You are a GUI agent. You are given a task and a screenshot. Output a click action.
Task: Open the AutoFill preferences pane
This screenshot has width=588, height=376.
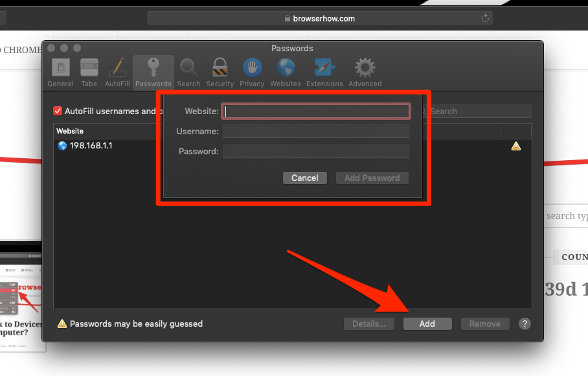[x=117, y=73]
